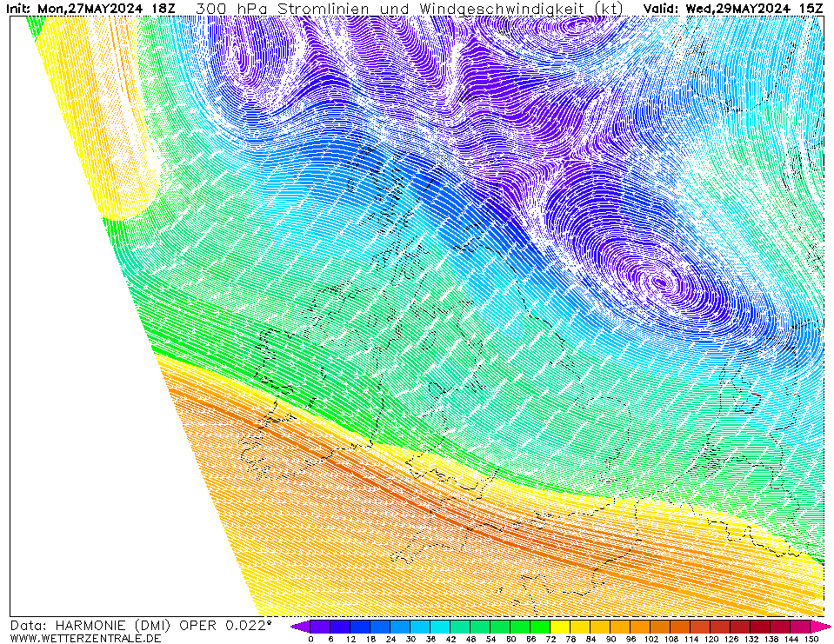The height and width of the screenshot is (644, 834).
Task: Click the purple 0–6 kt legend swatch
Action: click(x=321, y=627)
